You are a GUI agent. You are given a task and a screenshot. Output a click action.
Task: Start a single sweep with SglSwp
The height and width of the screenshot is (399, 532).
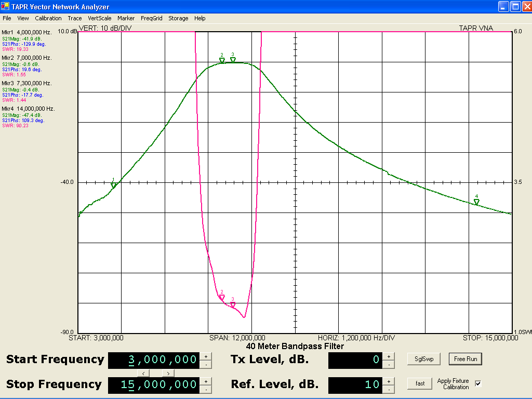point(423,358)
